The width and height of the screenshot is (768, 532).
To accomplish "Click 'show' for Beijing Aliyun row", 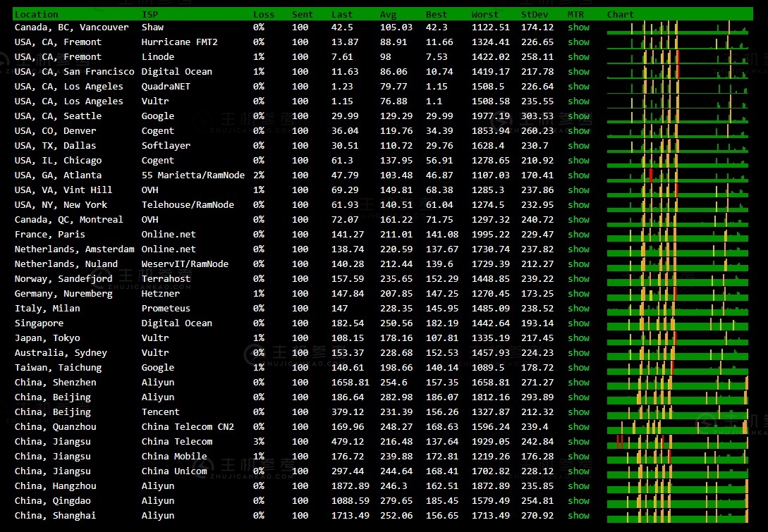I will pos(578,397).
